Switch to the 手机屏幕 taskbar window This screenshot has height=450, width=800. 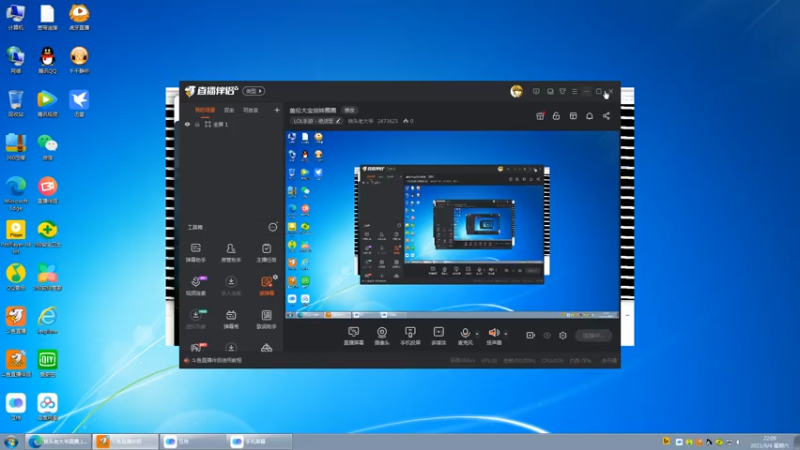click(x=260, y=441)
